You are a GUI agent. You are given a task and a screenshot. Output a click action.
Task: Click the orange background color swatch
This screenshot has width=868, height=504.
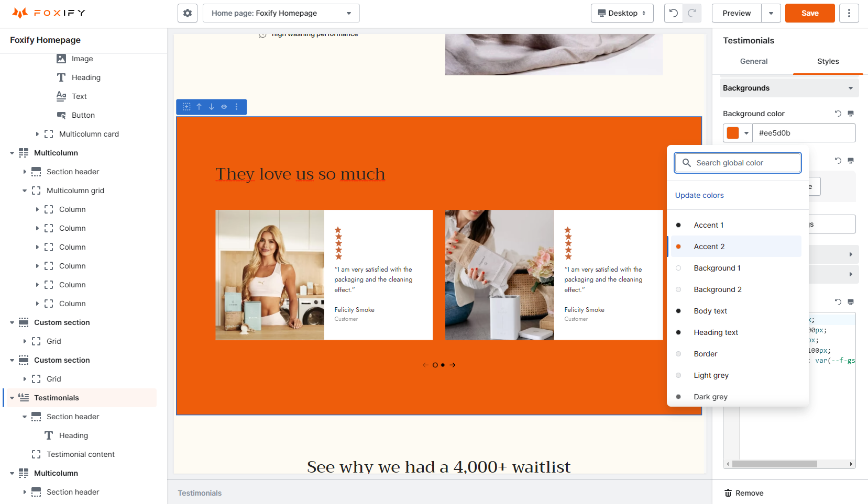point(733,133)
